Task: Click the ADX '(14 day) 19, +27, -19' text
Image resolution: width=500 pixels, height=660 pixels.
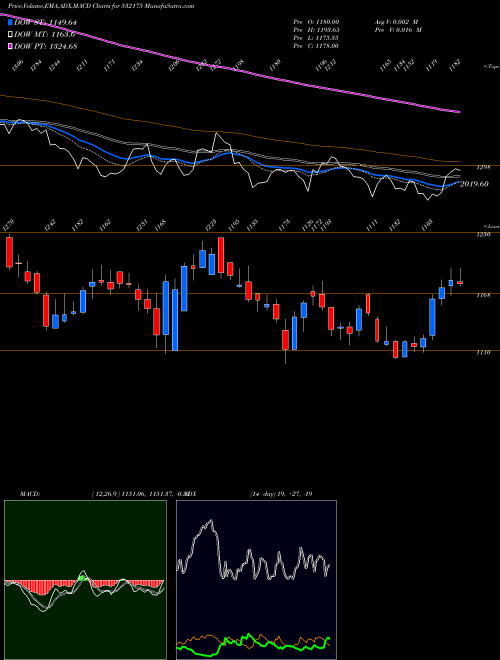Action: pyautogui.click(x=281, y=494)
